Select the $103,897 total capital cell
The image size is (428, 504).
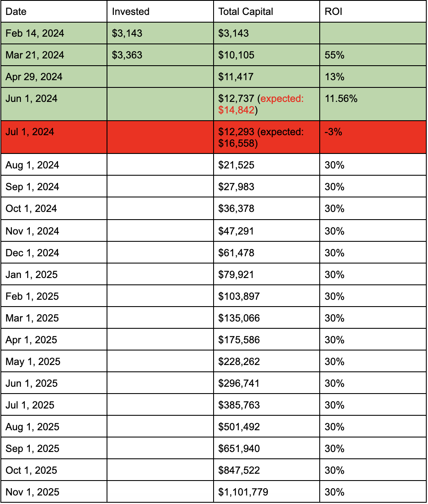click(x=267, y=296)
